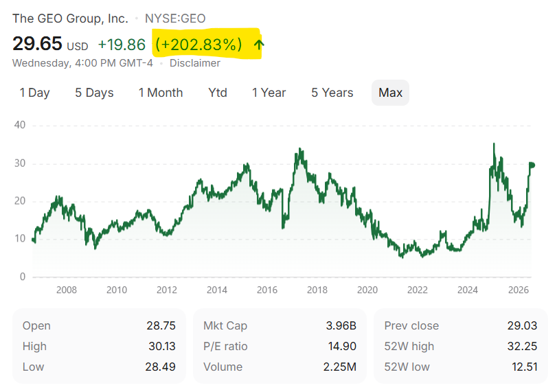Click the 2017 price peak on chart
This screenshot has width=557, height=392.
point(300,149)
